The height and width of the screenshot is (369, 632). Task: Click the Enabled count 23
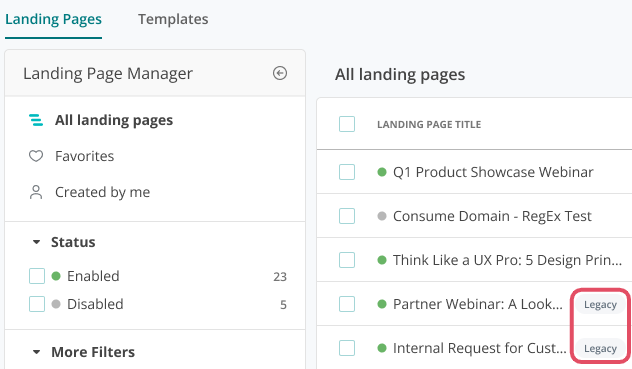point(280,277)
